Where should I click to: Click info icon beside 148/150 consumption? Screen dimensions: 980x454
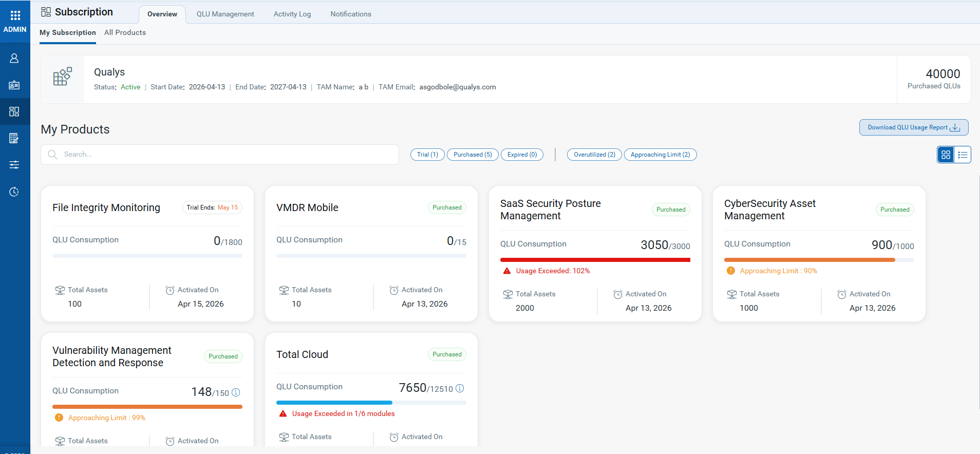pos(236,392)
